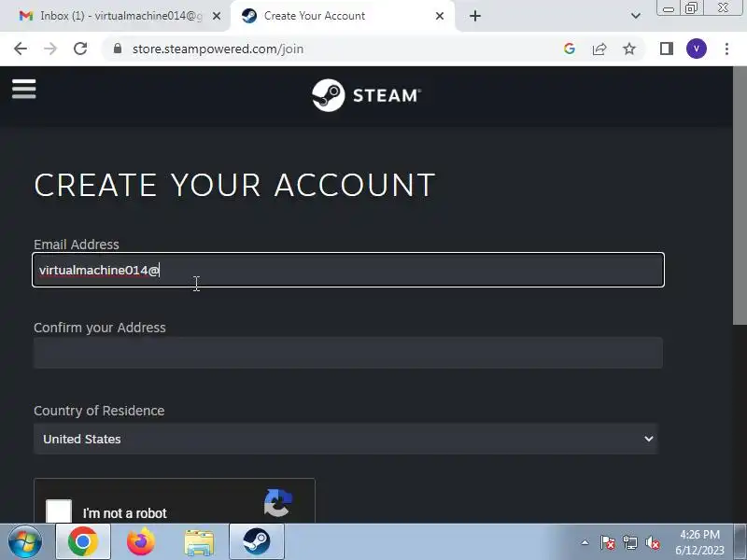Open the tab search chevron
Image resolution: width=747 pixels, height=560 pixels.
[636, 16]
